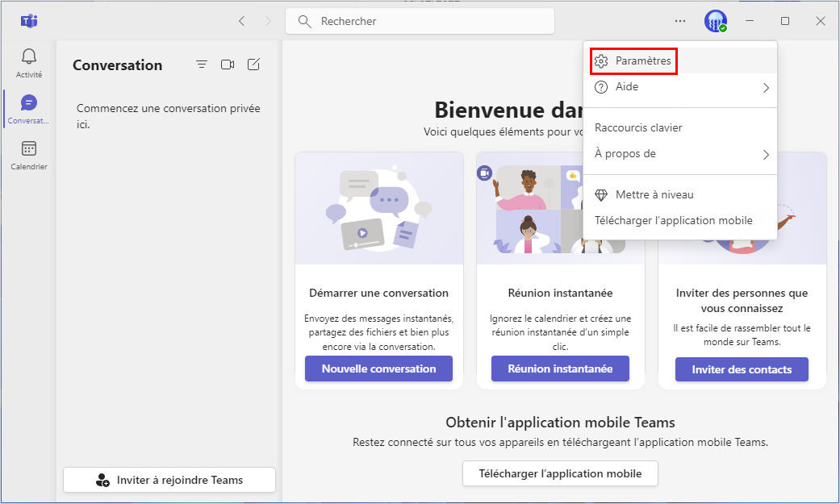Click Inviter à rejoindre Teams button
This screenshot has height=504, width=840.
click(x=169, y=480)
